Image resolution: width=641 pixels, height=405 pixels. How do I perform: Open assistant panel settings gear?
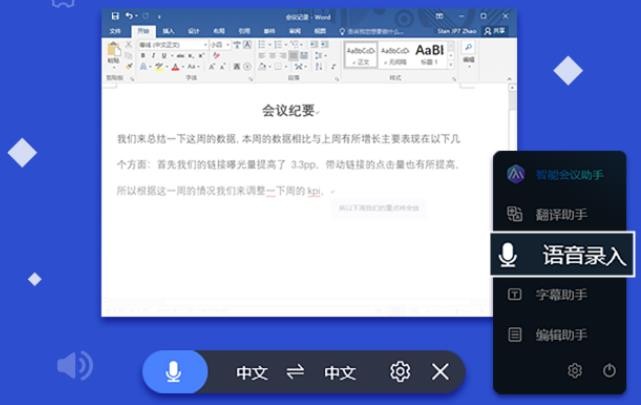(574, 371)
